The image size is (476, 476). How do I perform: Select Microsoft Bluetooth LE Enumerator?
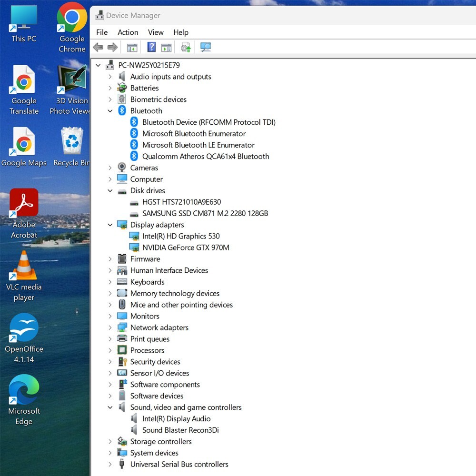pyautogui.click(x=198, y=145)
